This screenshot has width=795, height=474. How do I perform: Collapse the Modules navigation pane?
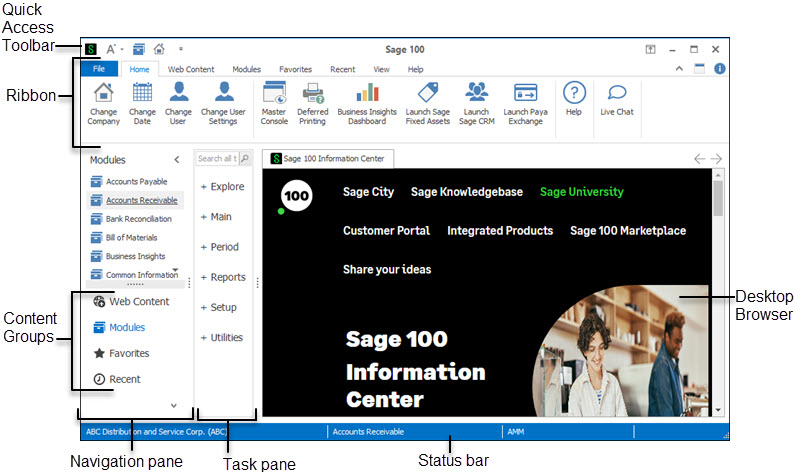point(177,159)
